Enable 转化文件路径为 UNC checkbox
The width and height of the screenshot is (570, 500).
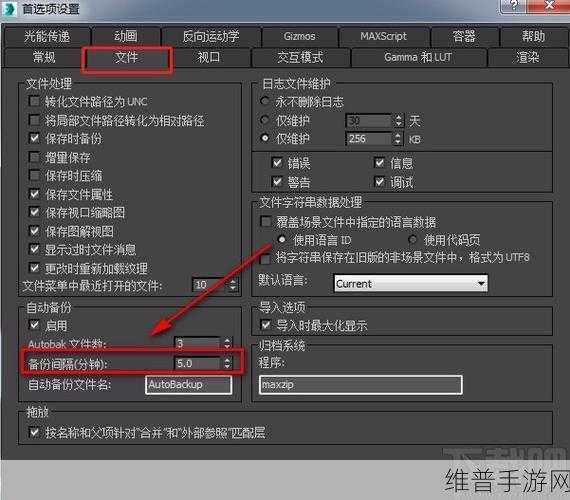click(34, 101)
